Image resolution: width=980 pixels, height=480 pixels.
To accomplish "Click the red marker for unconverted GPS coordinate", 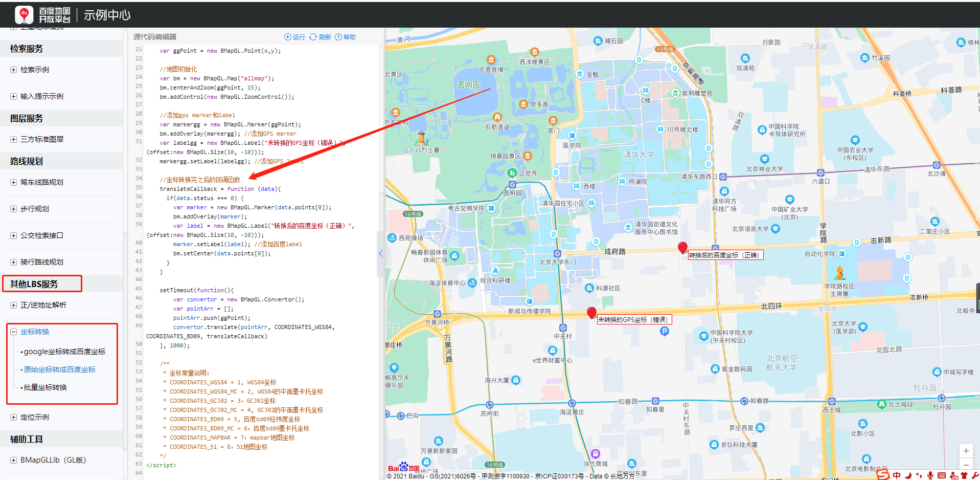I will 591,313.
